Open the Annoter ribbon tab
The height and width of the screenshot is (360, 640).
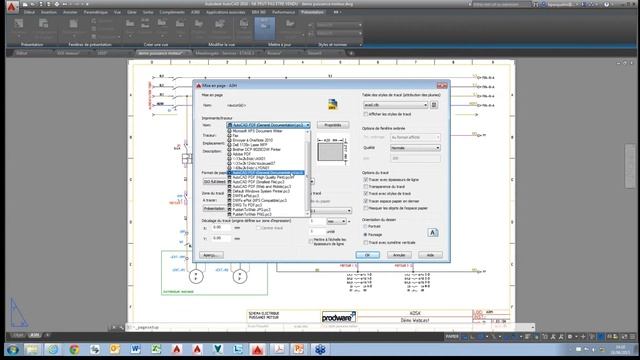click(70, 12)
